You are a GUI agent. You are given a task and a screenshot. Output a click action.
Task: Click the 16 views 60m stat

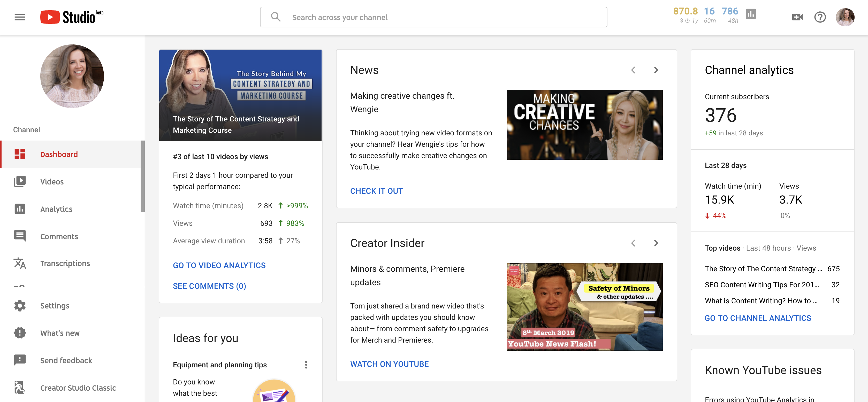tap(709, 15)
